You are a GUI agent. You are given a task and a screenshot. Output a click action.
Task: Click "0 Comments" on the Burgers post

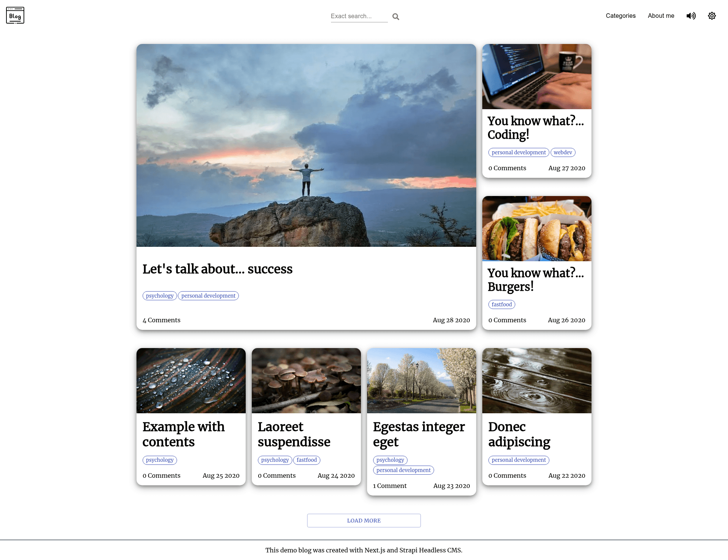coord(507,320)
